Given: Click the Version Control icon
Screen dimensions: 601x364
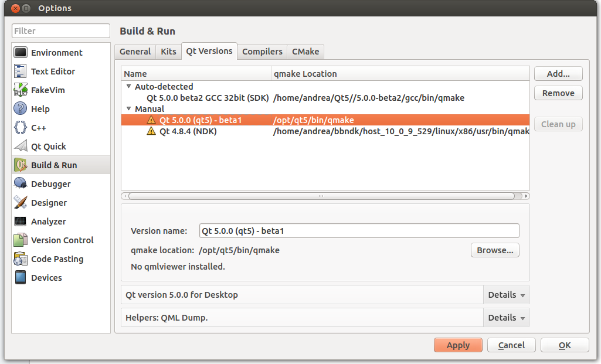Looking at the screenshot, I should (x=21, y=240).
